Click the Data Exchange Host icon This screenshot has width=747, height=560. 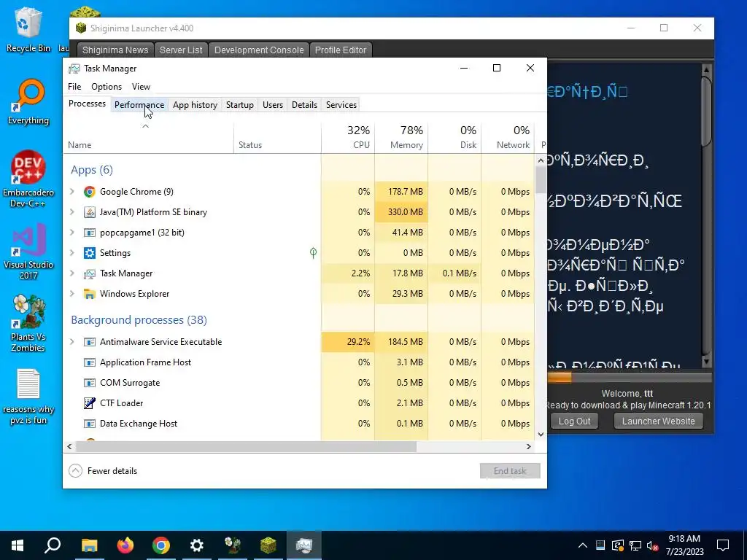point(89,424)
